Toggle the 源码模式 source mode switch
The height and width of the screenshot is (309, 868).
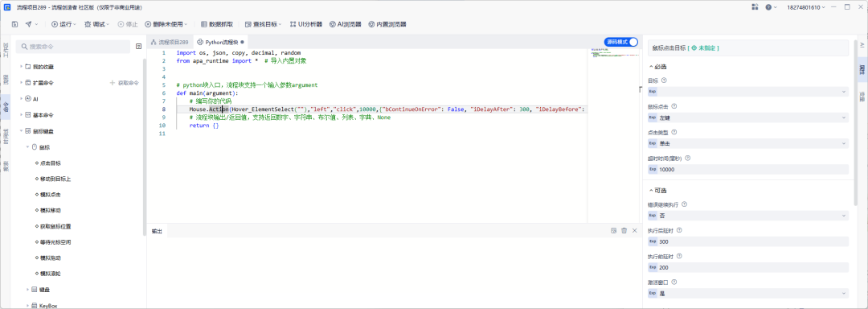620,42
